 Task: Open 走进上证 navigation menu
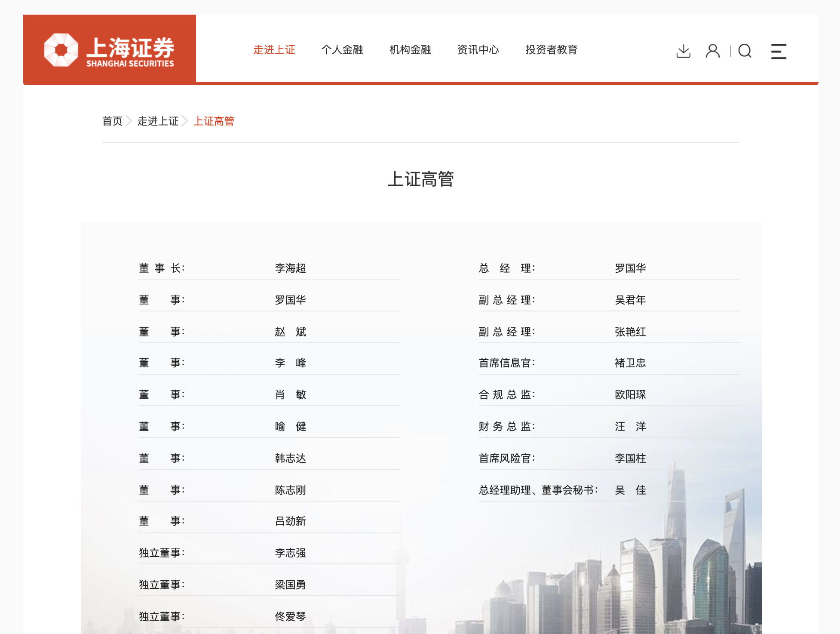pos(274,50)
